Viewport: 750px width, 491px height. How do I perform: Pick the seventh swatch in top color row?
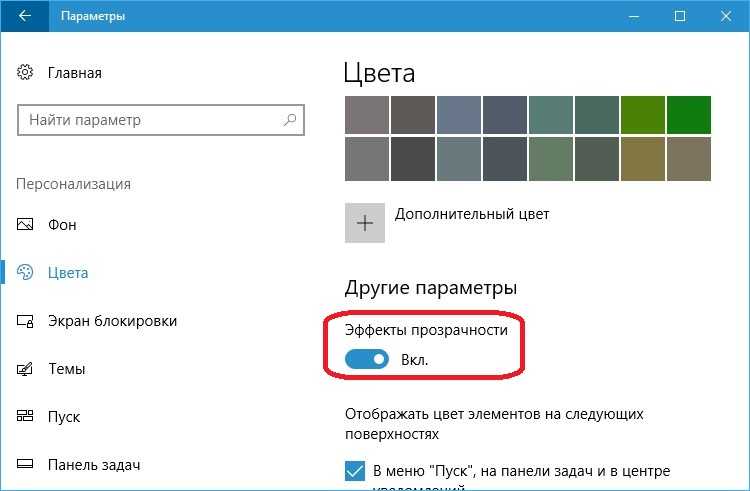pyautogui.click(x=643, y=115)
